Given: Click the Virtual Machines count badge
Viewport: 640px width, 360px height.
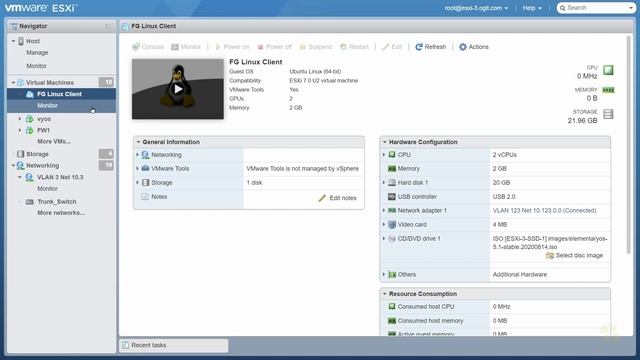Looking at the screenshot, I should [106, 82].
